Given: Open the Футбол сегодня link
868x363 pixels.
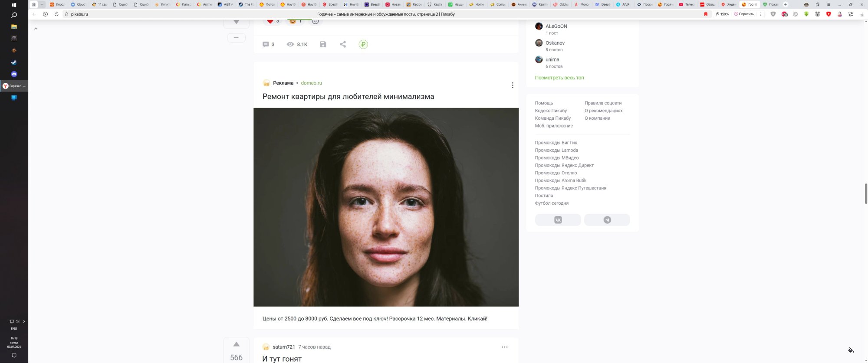Looking at the screenshot, I should point(552,203).
